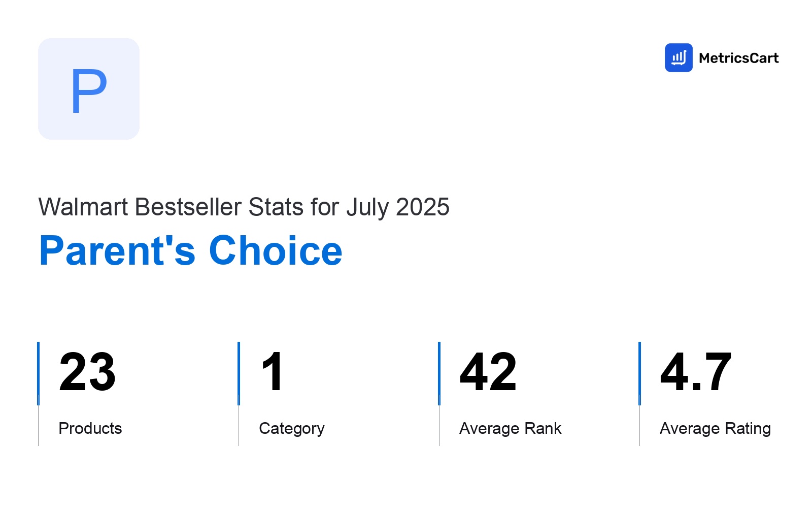Click the 23 products count
Image resolution: width=812 pixels, height=508 pixels.
(x=87, y=372)
